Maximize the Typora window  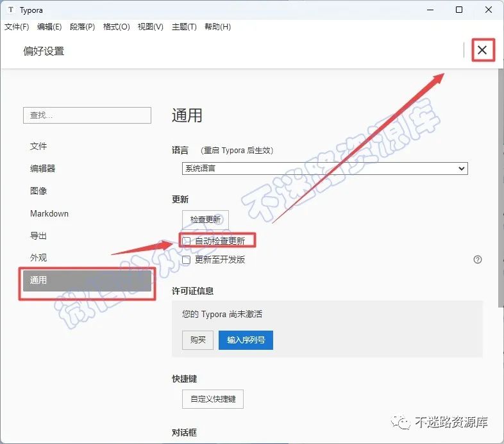(x=459, y=10)
